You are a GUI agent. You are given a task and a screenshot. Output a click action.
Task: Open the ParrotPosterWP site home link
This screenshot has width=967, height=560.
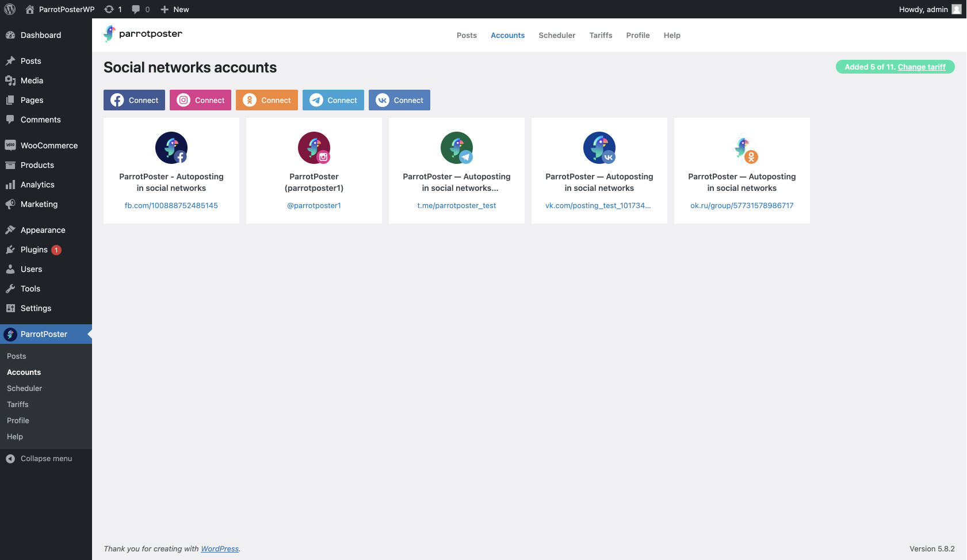(x=60, y=9)
